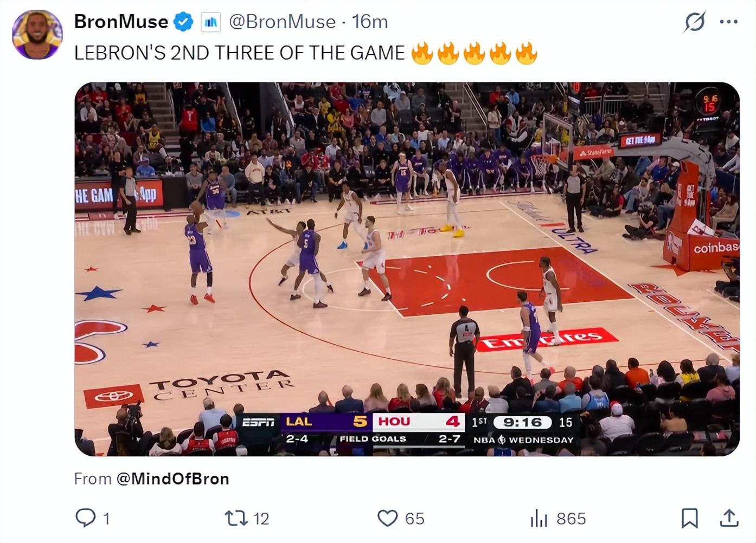
Task: Open the 16m timestamp link
Action: coord(370,22)
